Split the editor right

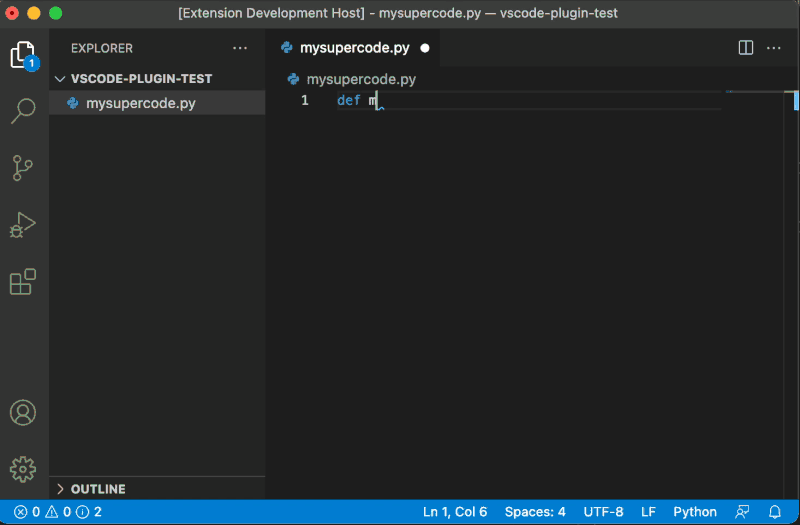pos(746,48)
